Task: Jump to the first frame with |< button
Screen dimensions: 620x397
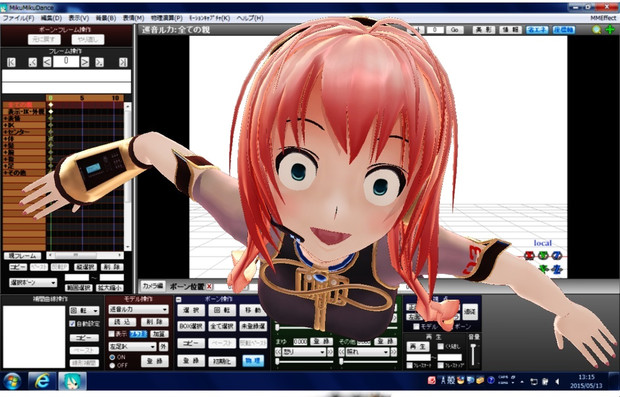Action: [11, 62]
